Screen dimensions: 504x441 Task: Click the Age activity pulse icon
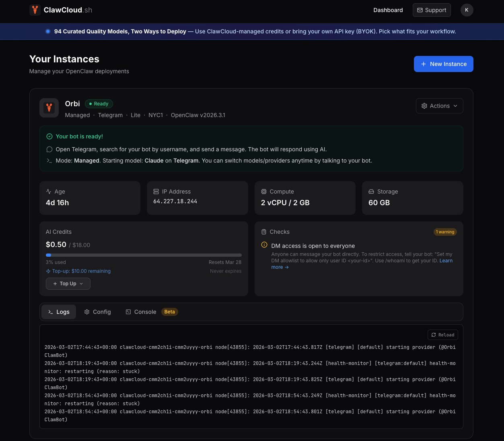pos(49,192)
